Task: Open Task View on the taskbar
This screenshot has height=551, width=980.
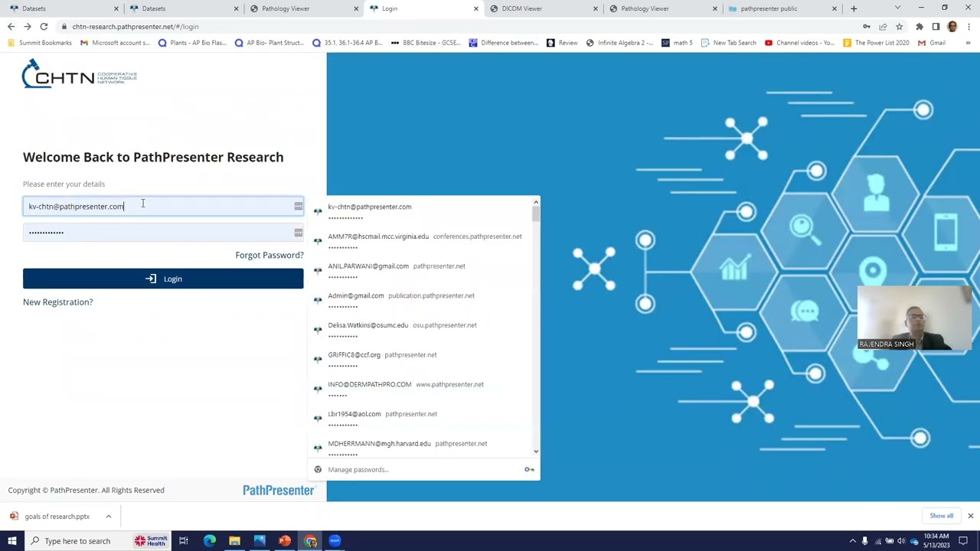Action: pyautogui.click(x=184, y=541)
